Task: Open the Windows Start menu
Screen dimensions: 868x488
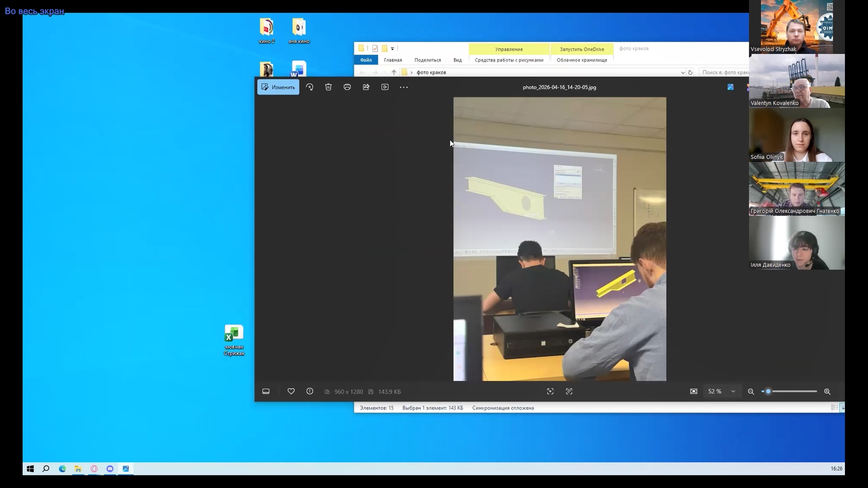Action: [30, 469]
